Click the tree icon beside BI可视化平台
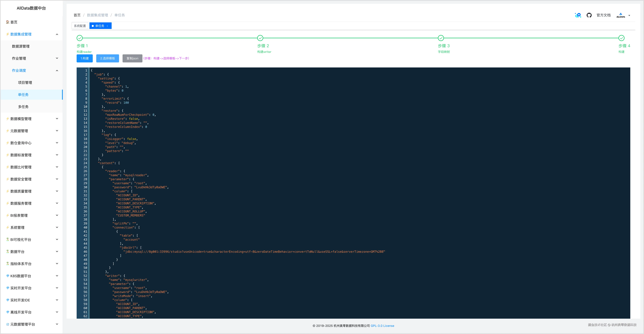Screen dimensions: 644x334 pos(7,239)
